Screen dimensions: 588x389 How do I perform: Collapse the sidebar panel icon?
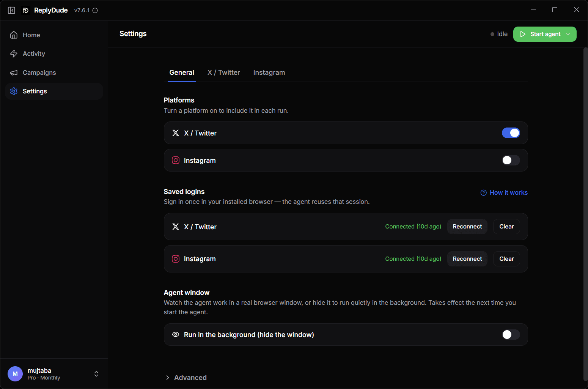click(11, 10)
